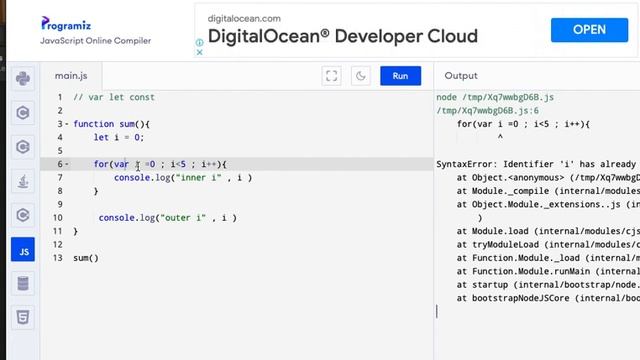Toggle dark mode with the moon icon

[x=361, y=76]
